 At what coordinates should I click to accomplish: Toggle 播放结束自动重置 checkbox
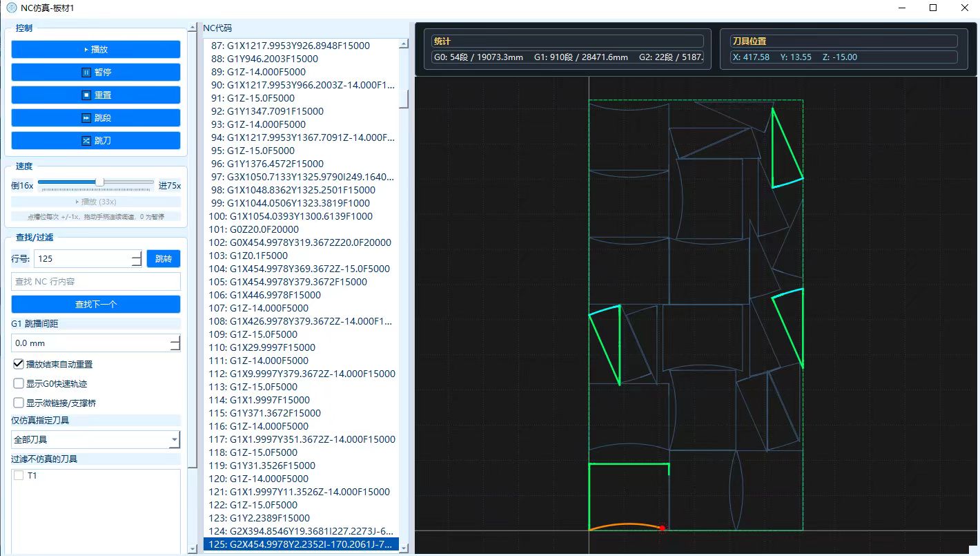point(19,364)
